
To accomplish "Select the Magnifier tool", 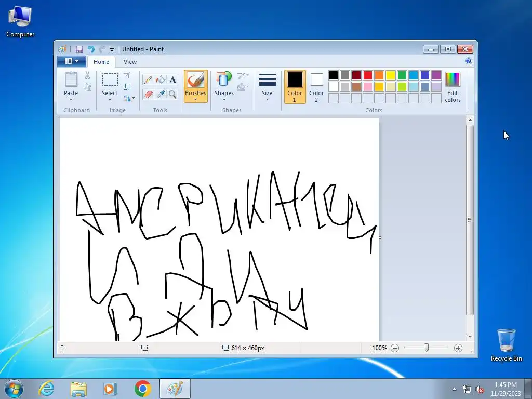I will [x=172, y=94].
